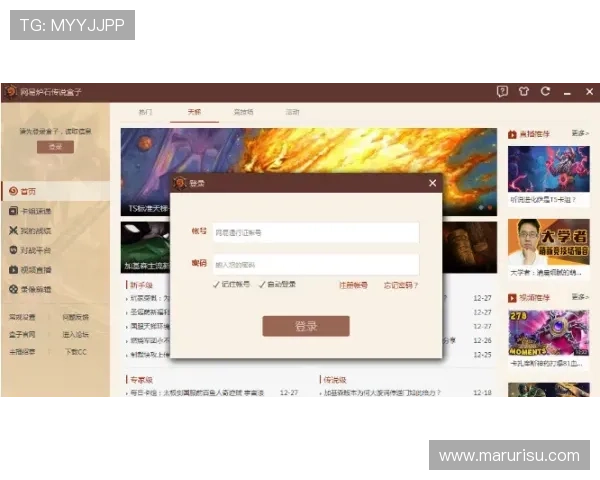The image size is (600, 480).
Task: Switch to the 活动 tab
Action: point(292,112)
